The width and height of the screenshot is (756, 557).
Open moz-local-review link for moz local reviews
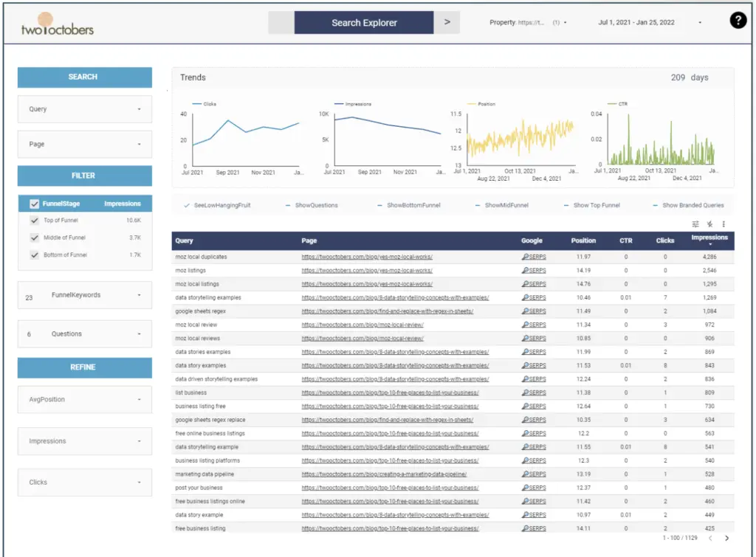pos(362,338)
